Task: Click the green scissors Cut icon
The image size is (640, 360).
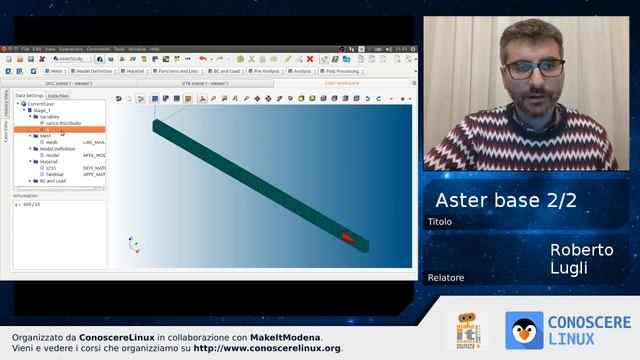Action: point(251,59)
